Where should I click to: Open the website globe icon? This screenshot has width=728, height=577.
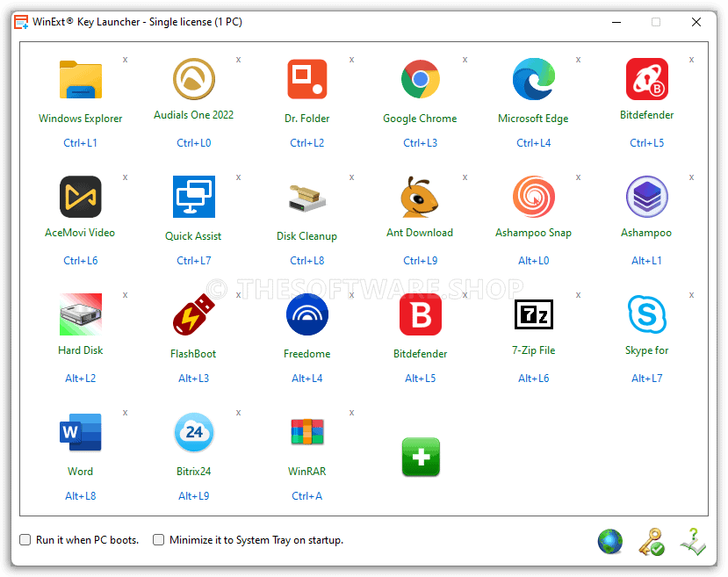click(x=610, y=541)
